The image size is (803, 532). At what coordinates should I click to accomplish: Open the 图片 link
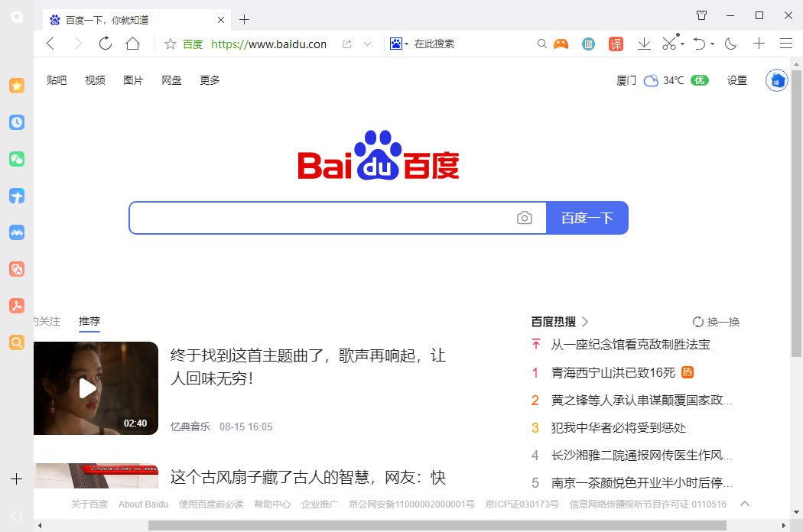point(133,80)
